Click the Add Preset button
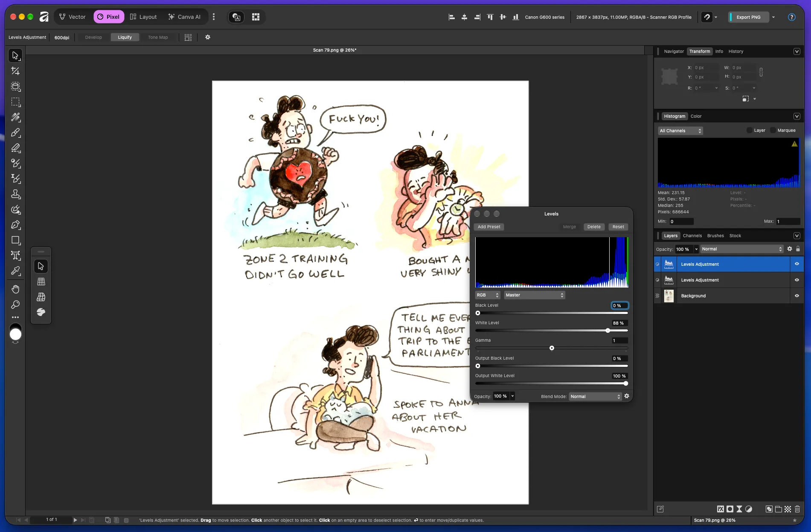The width and height of the screenshot is (811, 532). coord(489,227)
